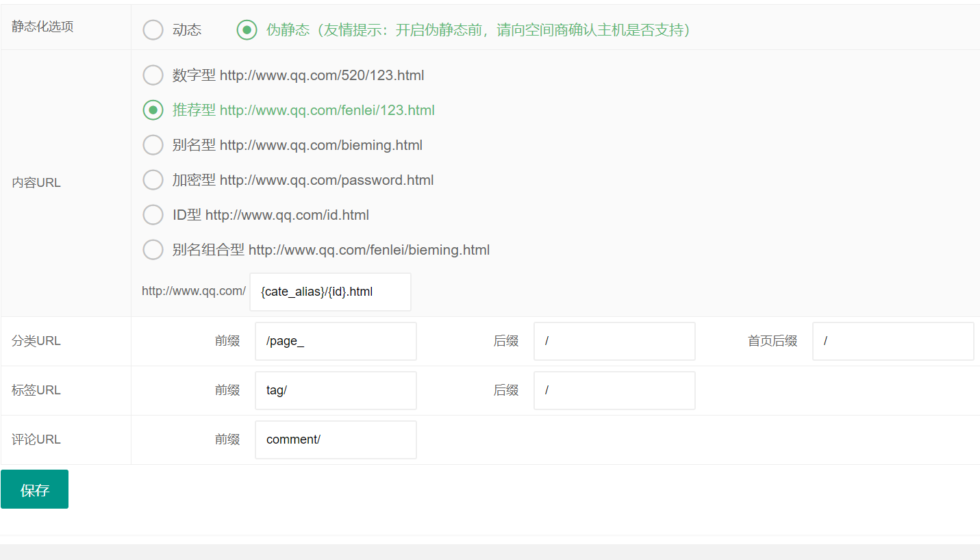Click the http://www.qq.com/ base URL text
This screenshot has height=560, width=980.
194,290
